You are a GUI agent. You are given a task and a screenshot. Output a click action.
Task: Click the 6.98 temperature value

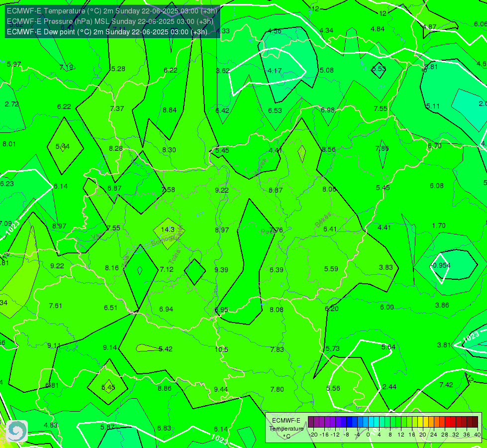(328, 110)
